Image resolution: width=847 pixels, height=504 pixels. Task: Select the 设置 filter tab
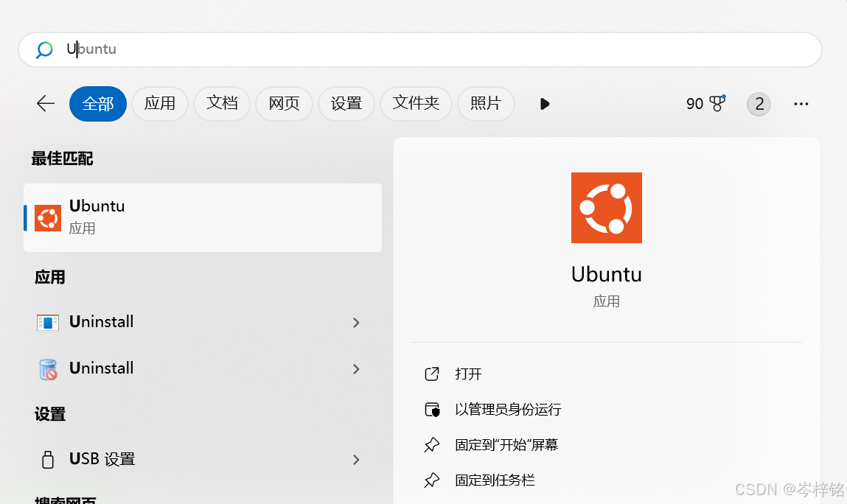point(346,104)
